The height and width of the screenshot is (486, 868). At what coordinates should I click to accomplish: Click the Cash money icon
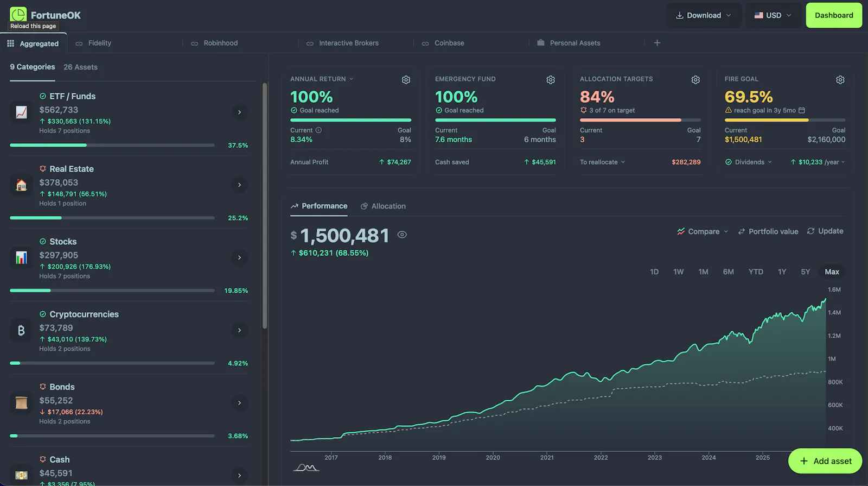click(21, 475)
